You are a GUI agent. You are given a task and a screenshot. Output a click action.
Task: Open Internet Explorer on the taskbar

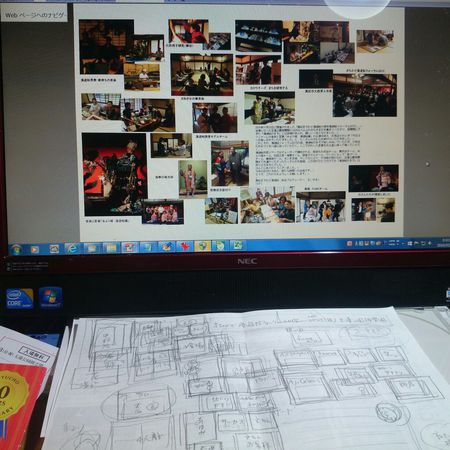coord(72,248)
